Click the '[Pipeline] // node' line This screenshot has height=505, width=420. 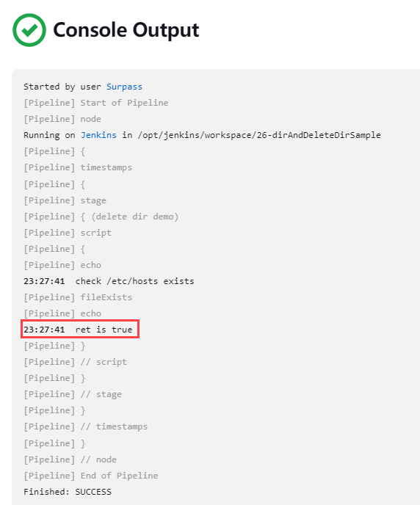(x=70, y=459)
